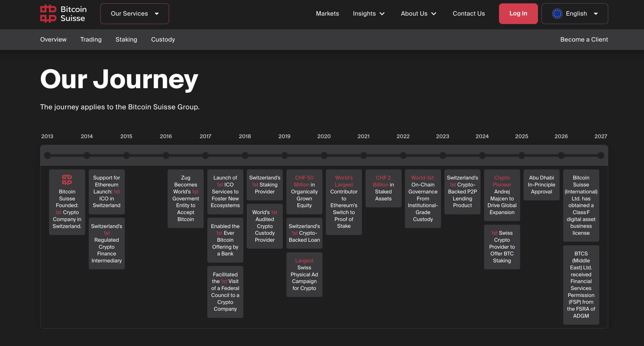This screenshot has width=644, height=346.
Task: Switch to the Staking tab
Action: coord(126,39)
